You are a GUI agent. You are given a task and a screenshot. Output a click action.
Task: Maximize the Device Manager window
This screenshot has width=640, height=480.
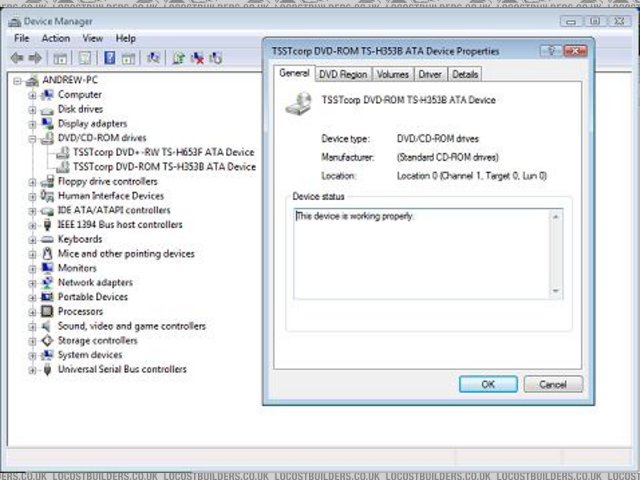coord(595,21)
